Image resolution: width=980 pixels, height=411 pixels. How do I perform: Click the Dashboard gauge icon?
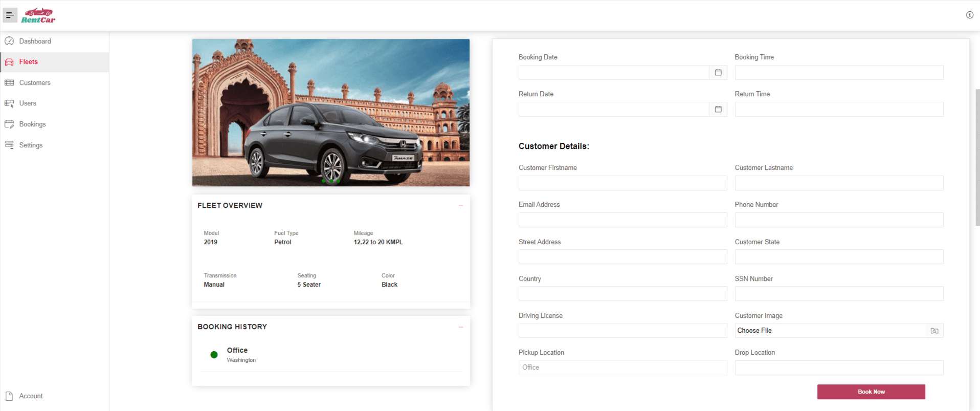[9, 41]
